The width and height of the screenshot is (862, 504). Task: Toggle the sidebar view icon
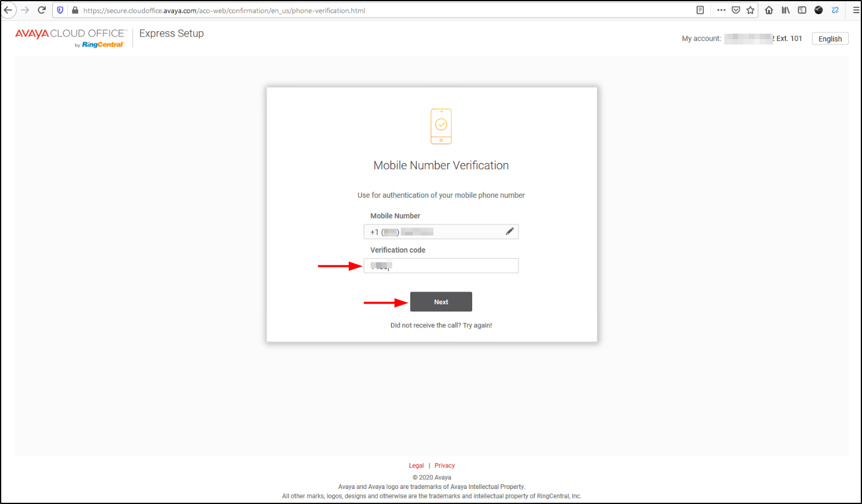(802, 10)
